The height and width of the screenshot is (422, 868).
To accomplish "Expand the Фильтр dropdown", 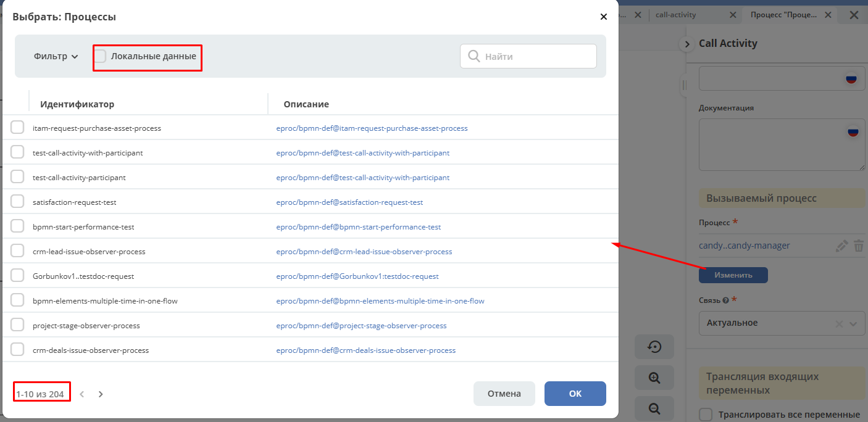I will point(56,56).
